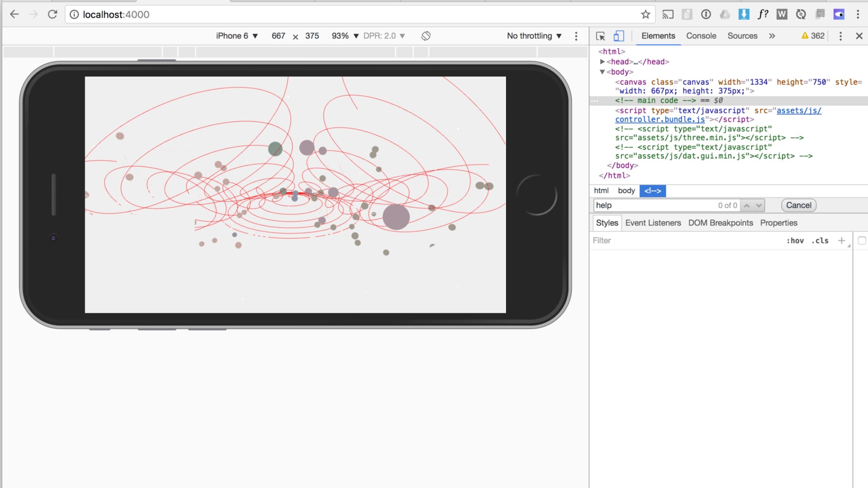
Task: Select the closing body tag line
Action: (622, 165)
